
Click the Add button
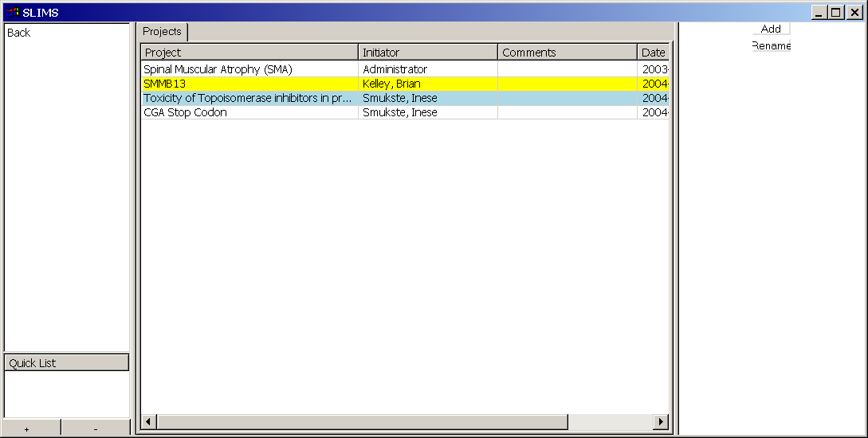coord(771,29)
